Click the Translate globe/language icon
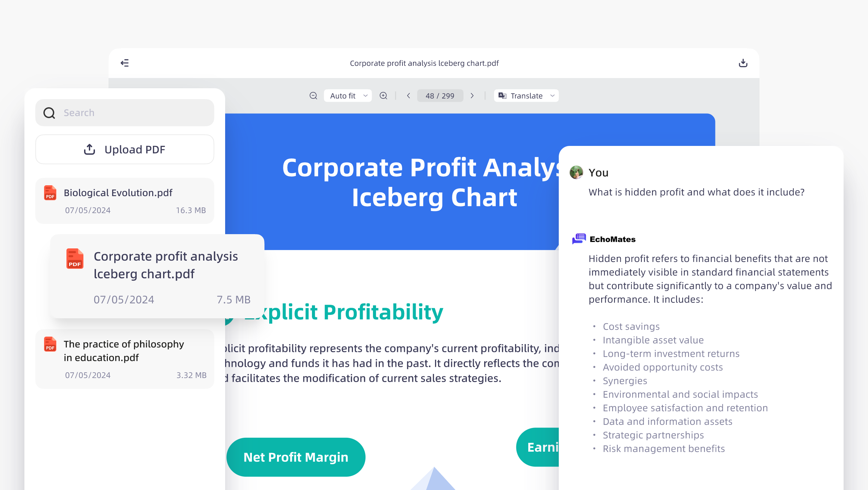This screenshot has width=868, height=490. (x=502, y=95)
